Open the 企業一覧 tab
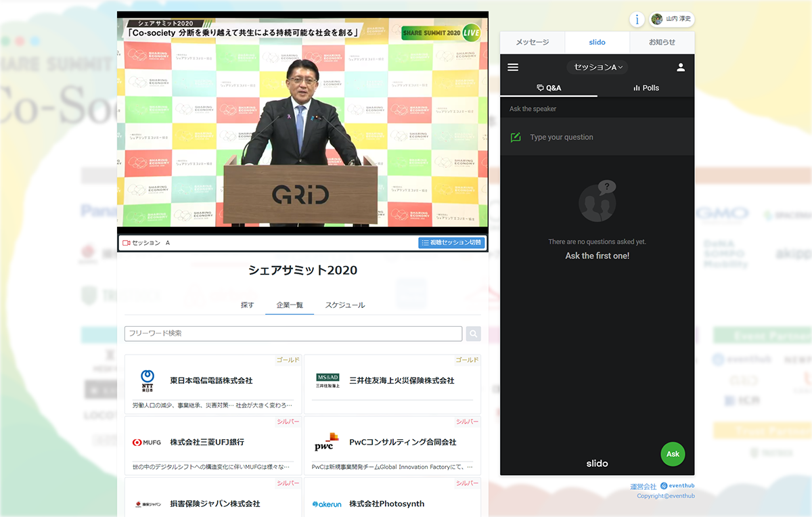This screenshot has height=517, width=812. pyautogui.click(x=290, y=305)
